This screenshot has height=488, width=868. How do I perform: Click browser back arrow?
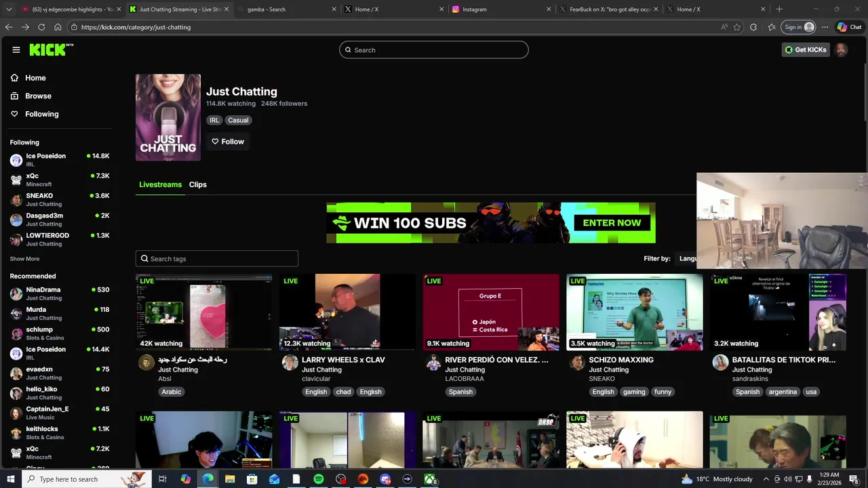point(9,27)
